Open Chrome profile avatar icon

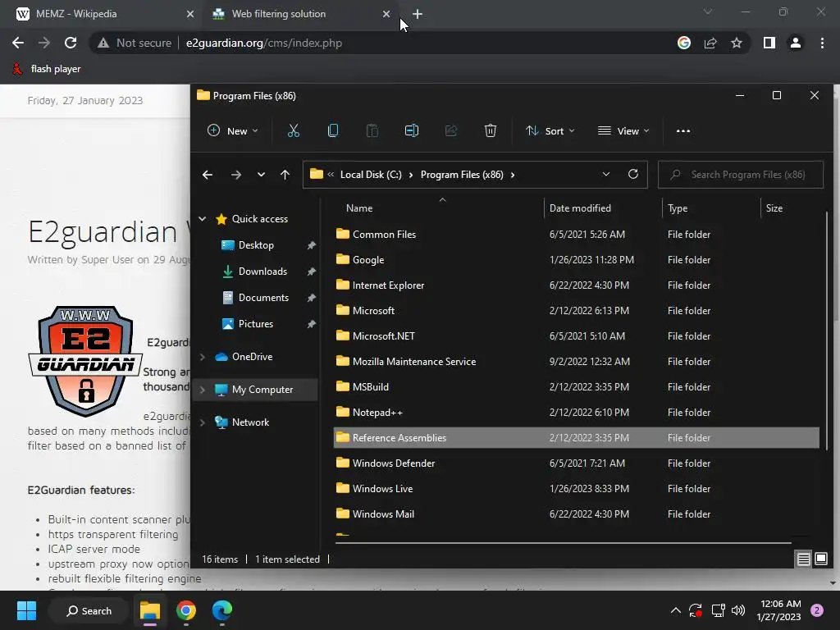click(x=796, y=43)
